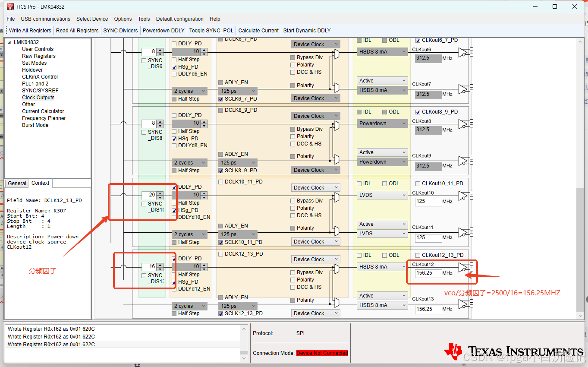Toggle the SYNC_DIS6 checkbox

(x=144, y=60)
